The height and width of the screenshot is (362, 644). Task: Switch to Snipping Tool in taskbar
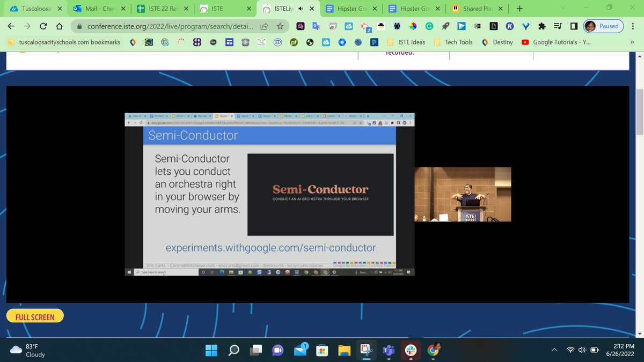click(366, 350)
